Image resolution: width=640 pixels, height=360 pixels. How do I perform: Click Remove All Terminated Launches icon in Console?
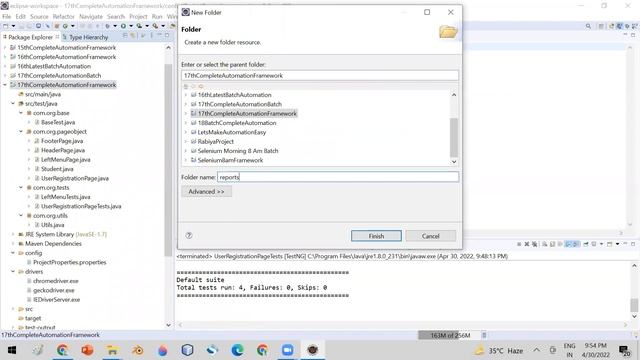coord(534,244)
